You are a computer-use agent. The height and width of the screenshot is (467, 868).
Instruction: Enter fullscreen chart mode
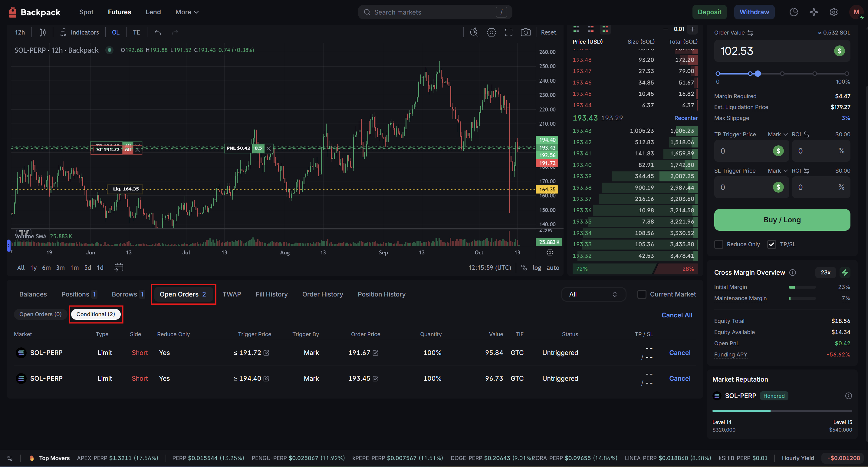(x=508, y=32)
